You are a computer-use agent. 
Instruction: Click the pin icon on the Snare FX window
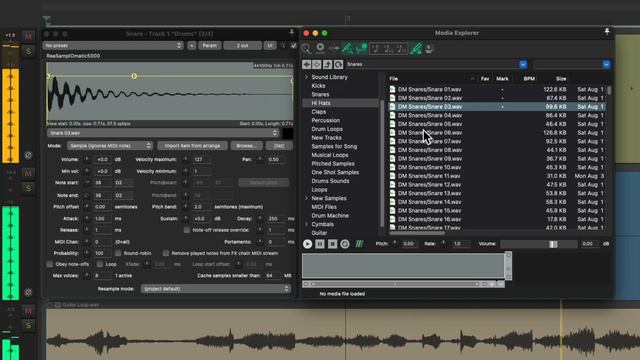click(291, 33)
